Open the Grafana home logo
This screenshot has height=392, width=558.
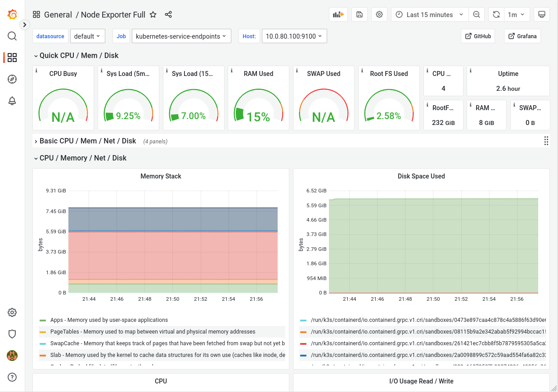pyautogui.click(x=13, y=14)
